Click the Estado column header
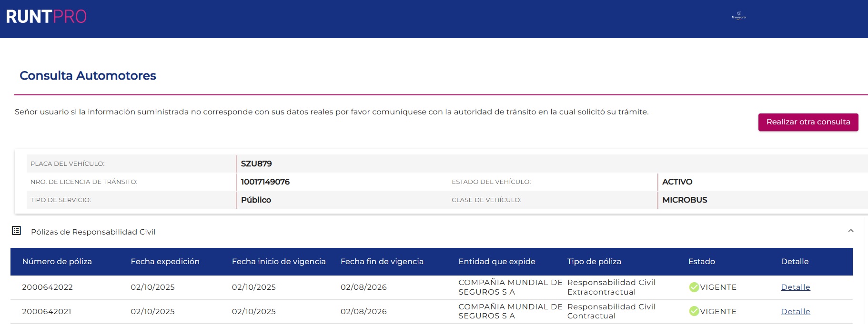The height and width of the screenshot is (327, 868). (x=701, y=261)
